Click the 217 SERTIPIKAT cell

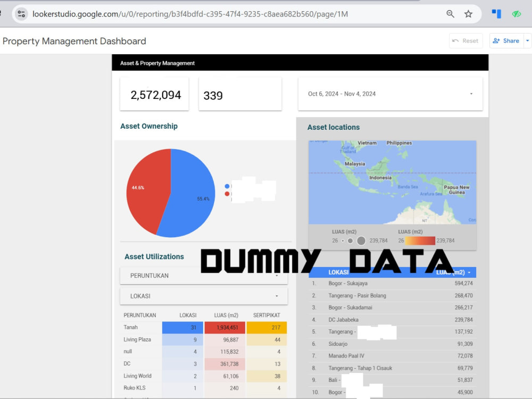pyautogui.click(x=267, y=327)
